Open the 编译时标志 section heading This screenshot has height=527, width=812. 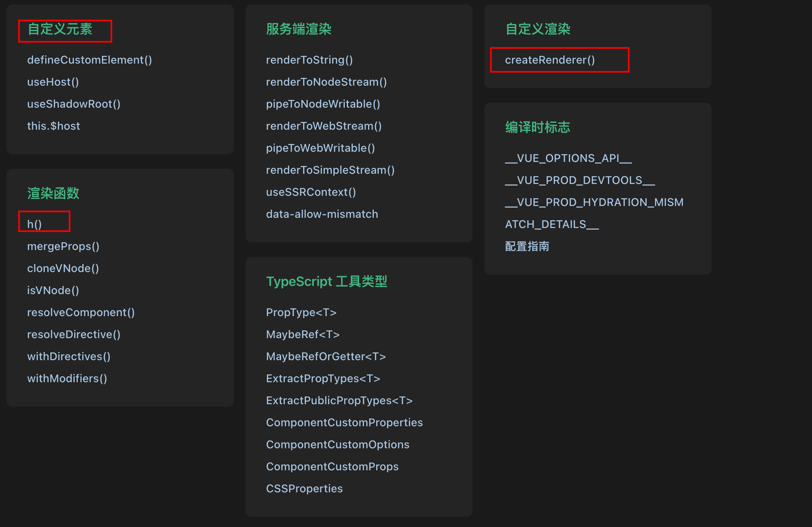coord(538,128)
